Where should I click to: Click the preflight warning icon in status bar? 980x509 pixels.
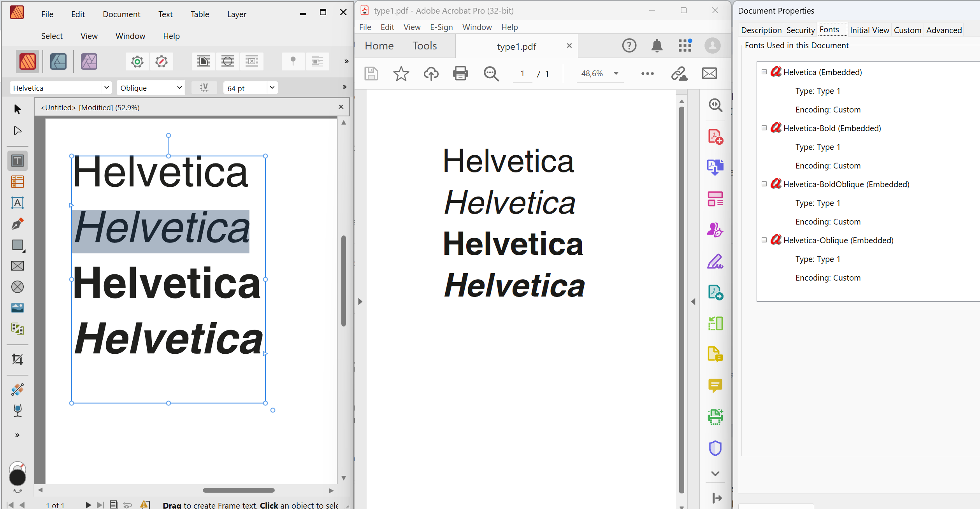tap(145, 505)
